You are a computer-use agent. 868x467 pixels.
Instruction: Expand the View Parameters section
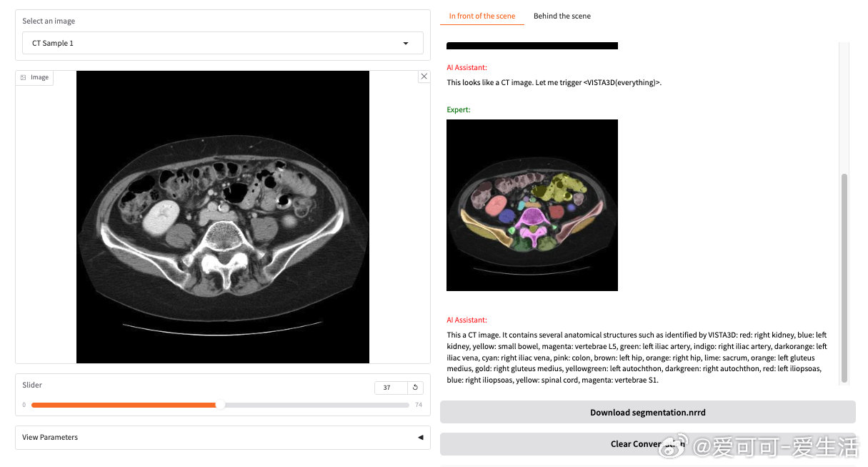[223, 437]
